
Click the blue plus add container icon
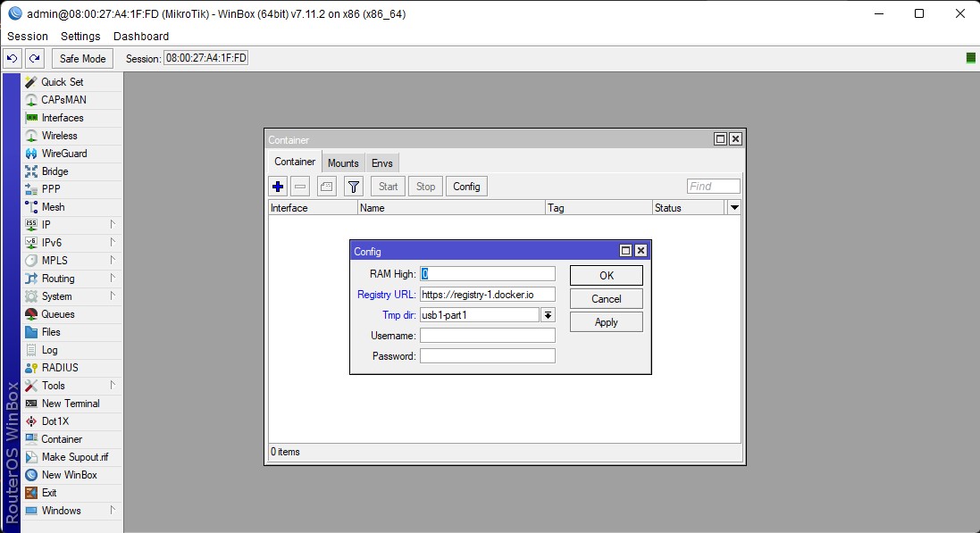(278, 187)
